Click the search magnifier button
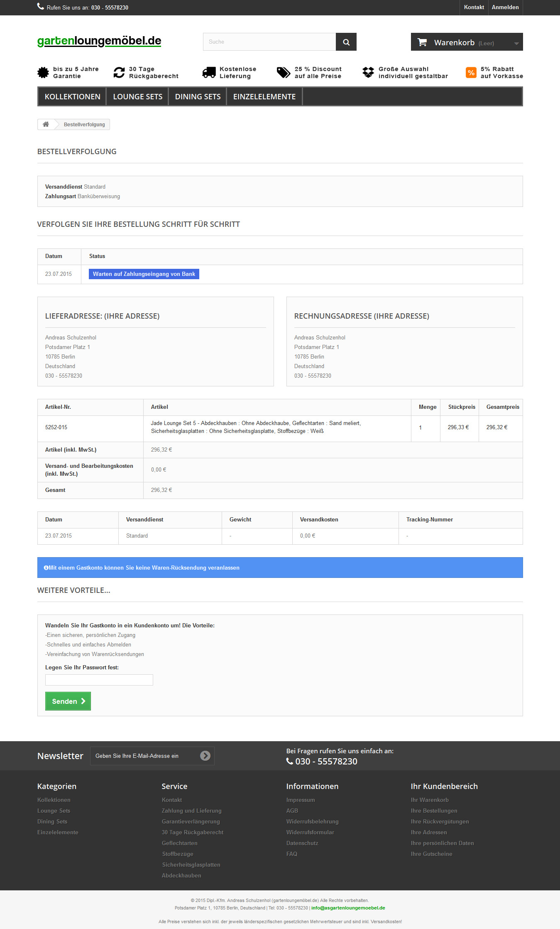Viewport: 560px width, 929px height. (x=346, y=42)
